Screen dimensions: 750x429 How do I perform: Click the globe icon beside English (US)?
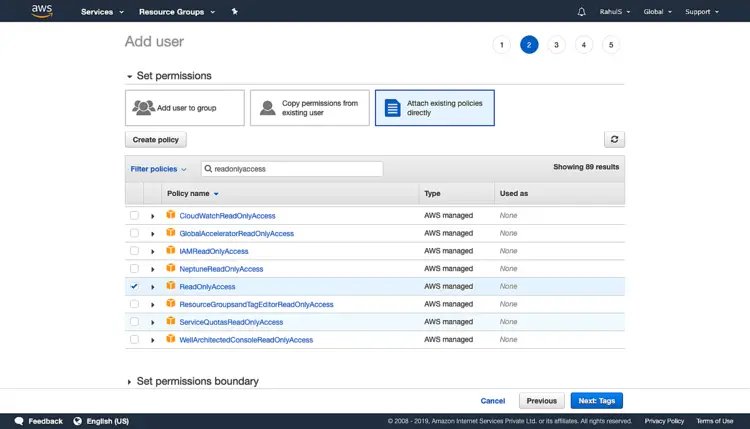click(x=77, y=421)
